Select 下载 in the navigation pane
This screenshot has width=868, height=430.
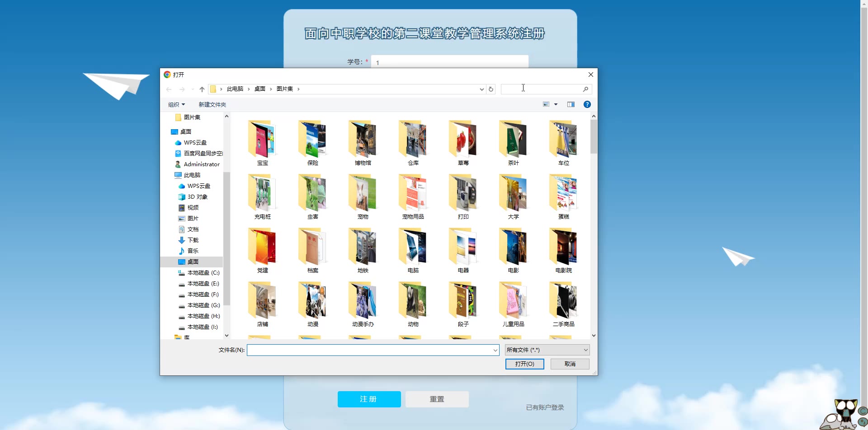(x=189, y=240)
